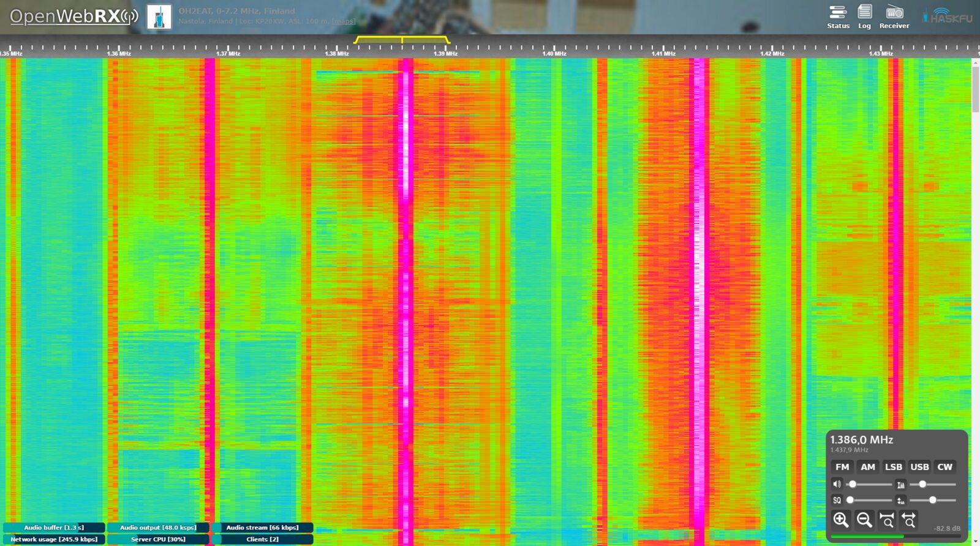The width and height of the screenshot is (980, 546).
Task: Click the yellow demodulator envelope on scale
Action: (x=402, y=40)
